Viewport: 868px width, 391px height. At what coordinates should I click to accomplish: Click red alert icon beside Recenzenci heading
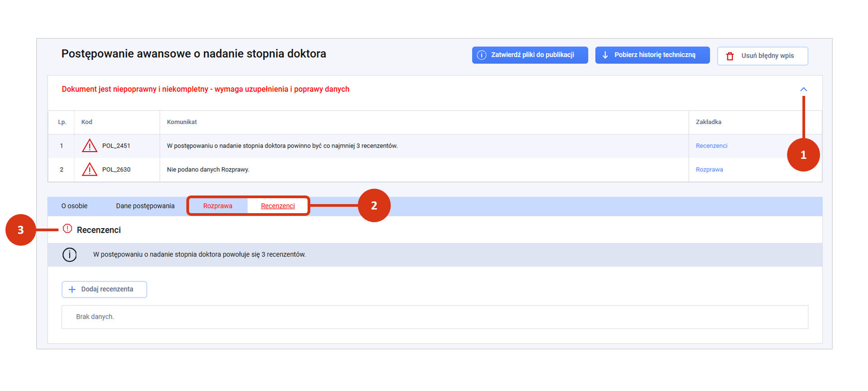(x=67, y=229)
